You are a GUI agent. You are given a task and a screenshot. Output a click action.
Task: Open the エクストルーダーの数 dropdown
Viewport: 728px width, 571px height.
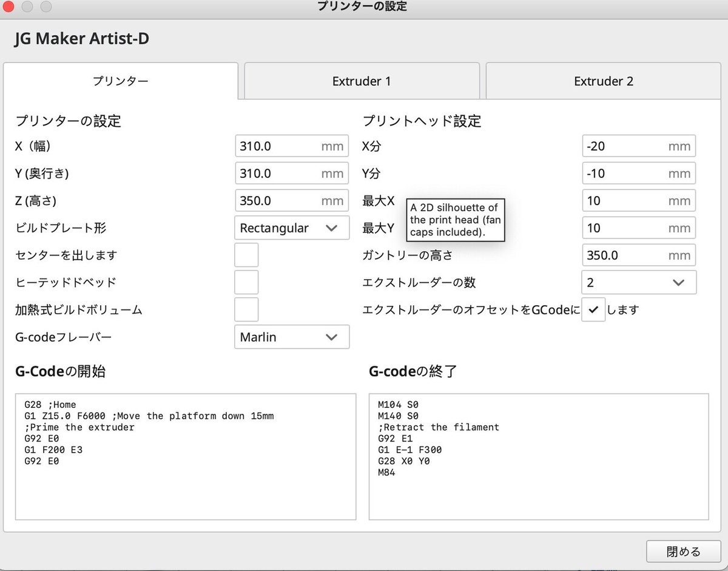click(638, 282)
